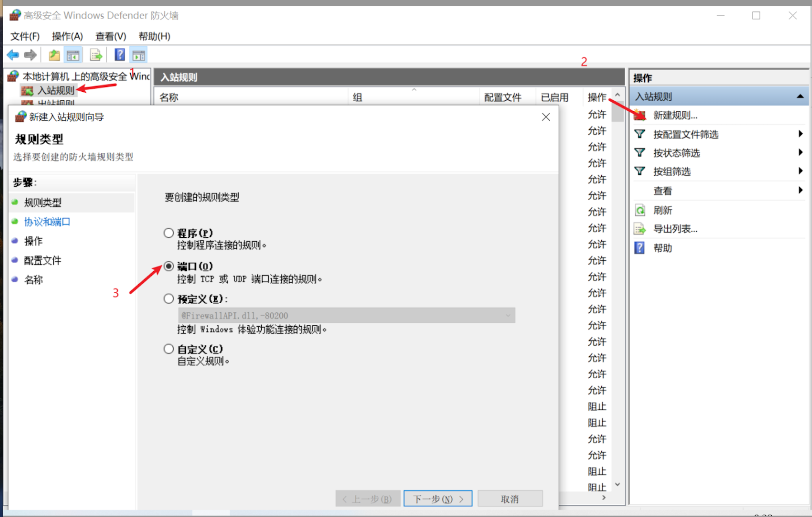The height and width of the screenshot is (517, 812).
Task: Select the root 本地计算机 tree node
Action: tap(86, 76)
